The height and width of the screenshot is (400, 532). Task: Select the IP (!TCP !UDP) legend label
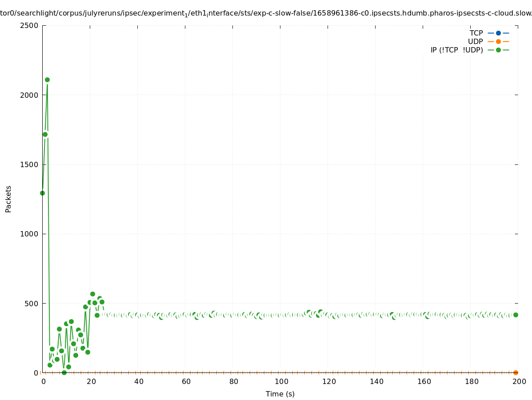pyautogui.click(x=456, y=50)
